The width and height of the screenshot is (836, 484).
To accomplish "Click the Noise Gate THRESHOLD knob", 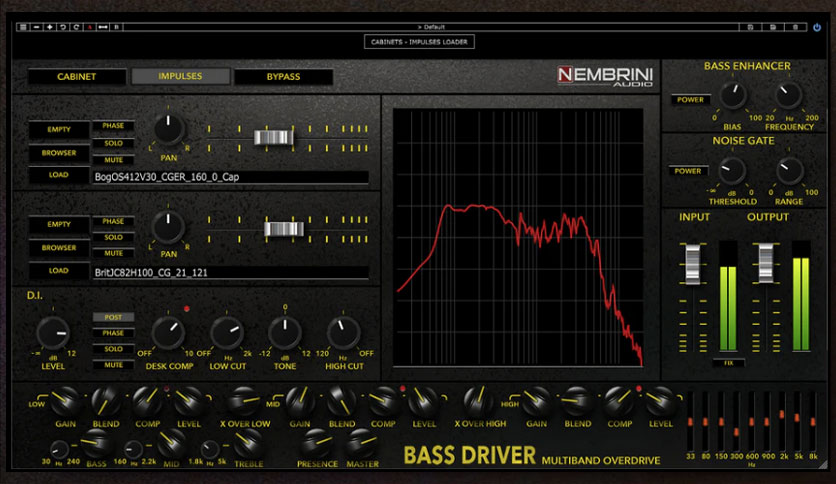I will 732,171.
